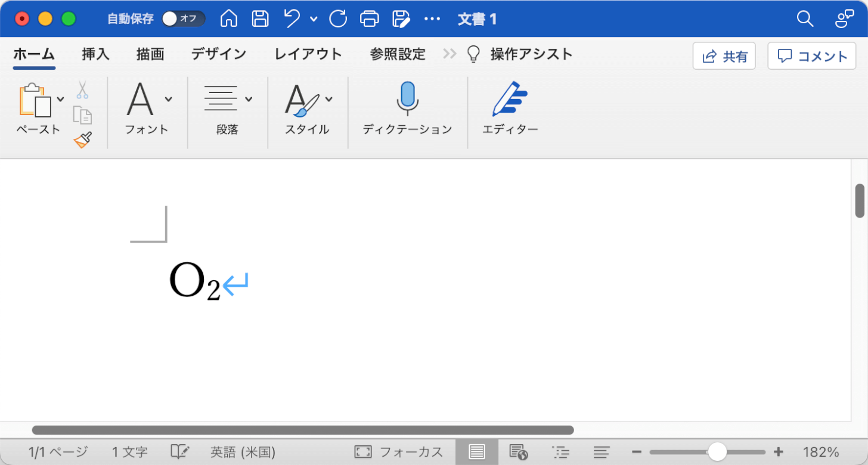Viewport: 868px width, 465px height.
Task: Open the レイアウト tab
Action: point(308,55)
